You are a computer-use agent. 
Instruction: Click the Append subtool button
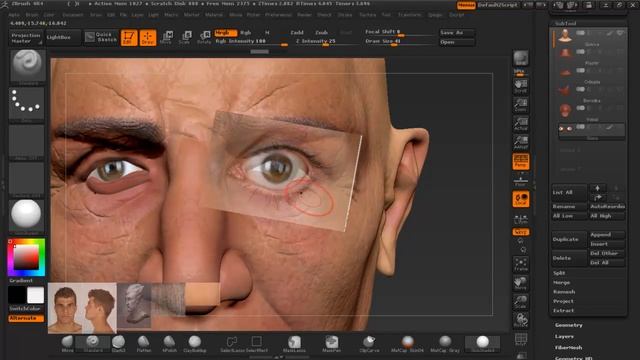click(607, 235)
